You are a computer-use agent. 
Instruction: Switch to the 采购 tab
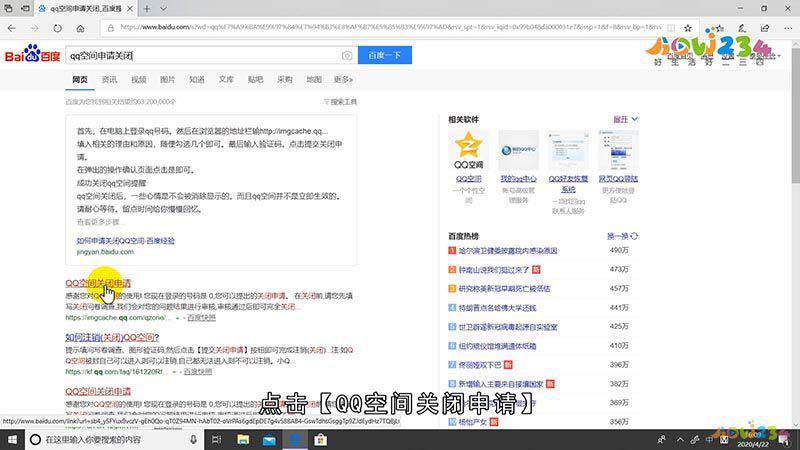(285, 79)
